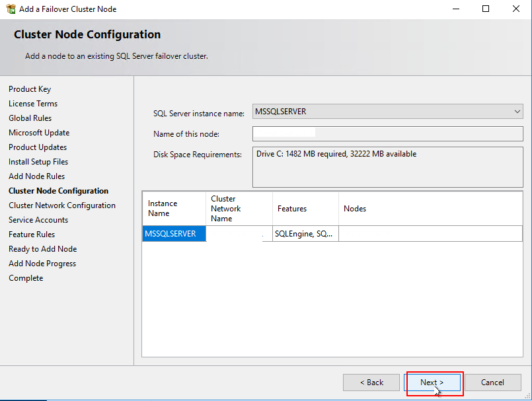This screenshot has width=532, height=401.
Task: Click the Name of this node field
Action: pyautogui.click(x=388, y=133)
